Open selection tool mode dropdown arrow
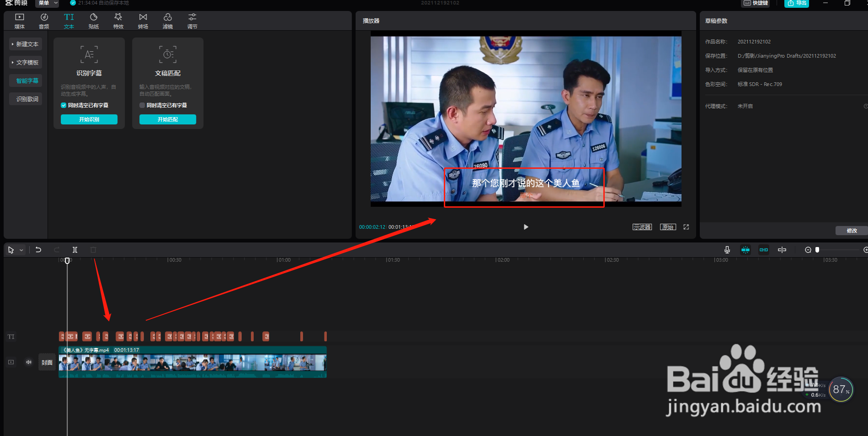The image size is (868, 436). point(21,250)
